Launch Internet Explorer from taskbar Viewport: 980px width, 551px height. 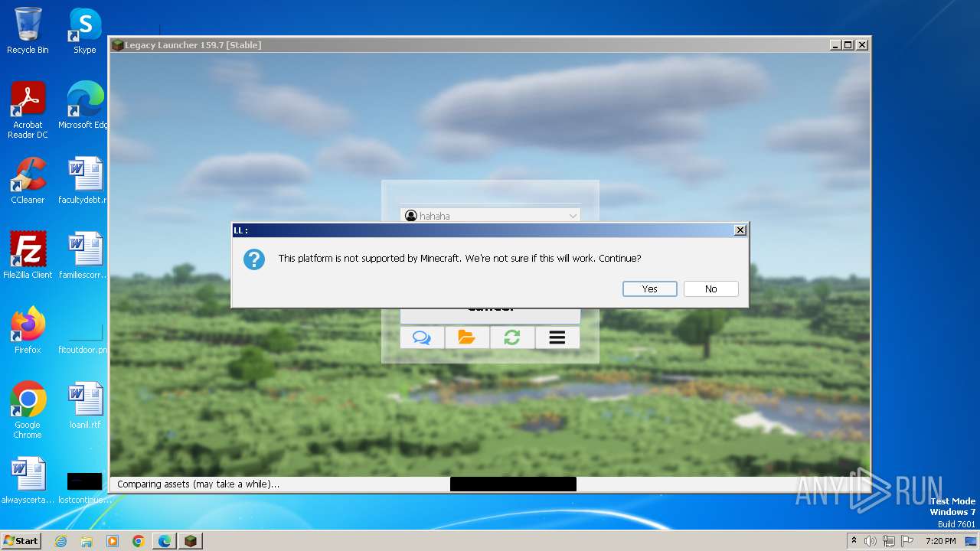coord(60,541)
